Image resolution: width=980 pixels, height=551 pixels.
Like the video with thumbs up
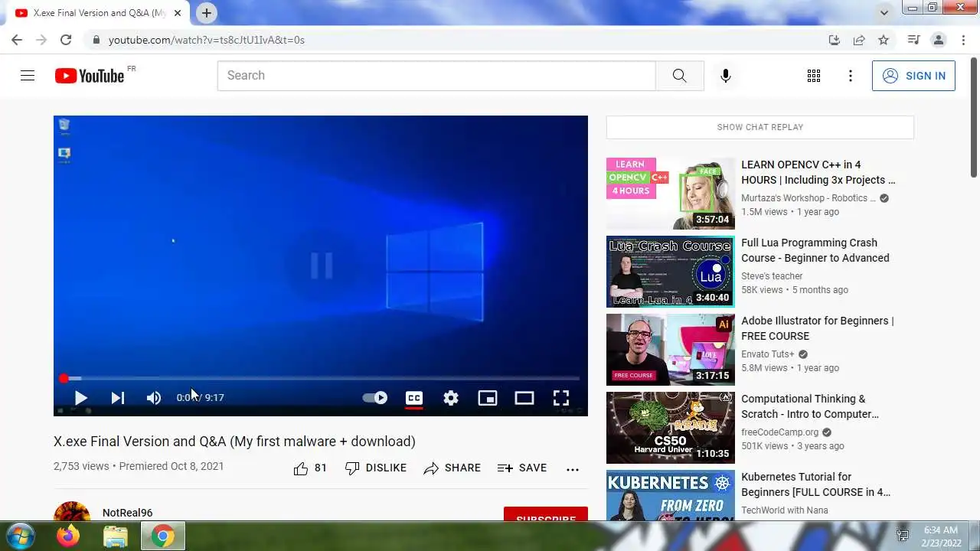310,468
